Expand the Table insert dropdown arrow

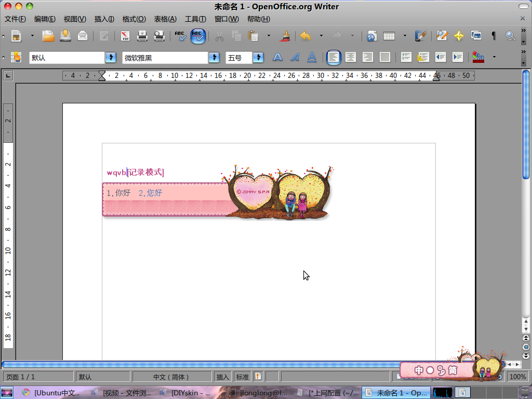[x=405, y=36]
